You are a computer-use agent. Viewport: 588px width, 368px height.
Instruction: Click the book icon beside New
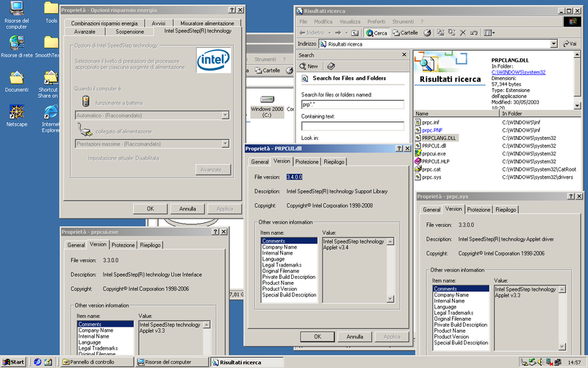tap(331, 66)
